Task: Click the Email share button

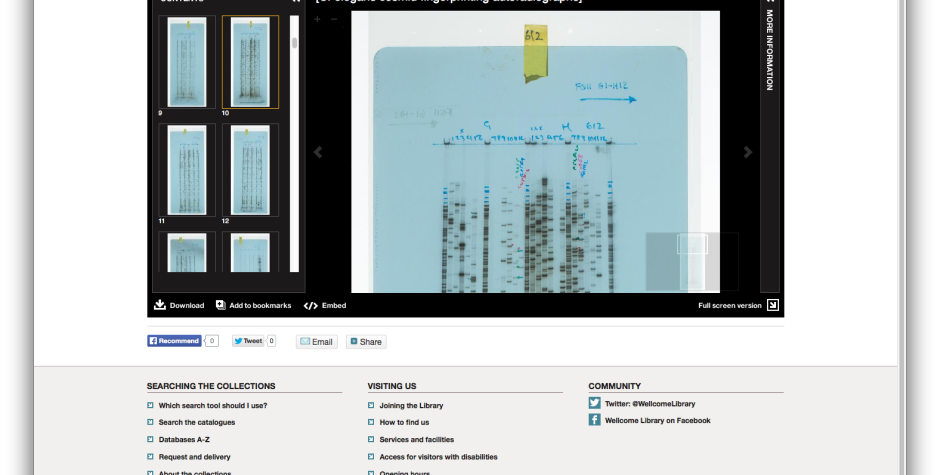Action: click(317, 342)
